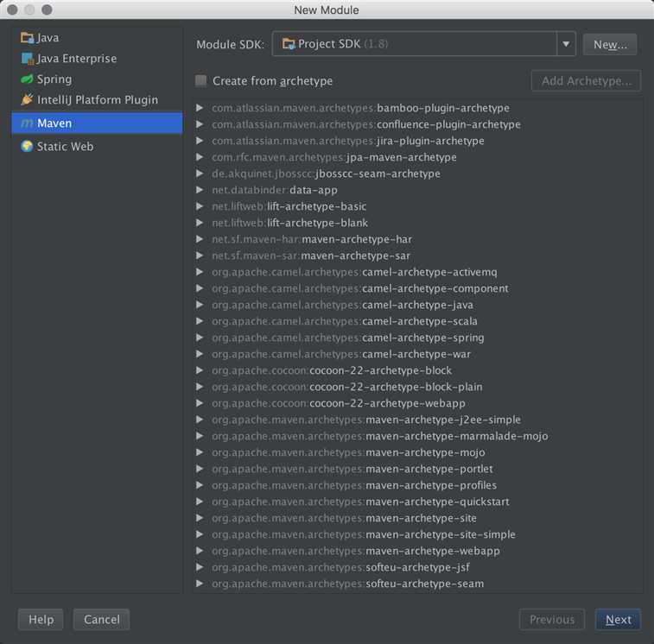The height and width of the screenshot is (644, 654).
Task: Select Java module type
Action: tap(97, 38)
